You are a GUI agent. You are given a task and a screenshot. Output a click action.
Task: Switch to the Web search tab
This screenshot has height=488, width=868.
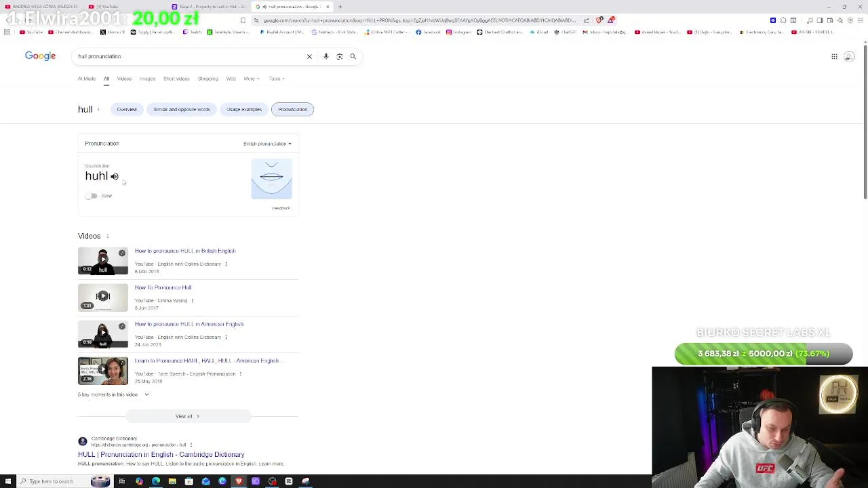(231, 79)
